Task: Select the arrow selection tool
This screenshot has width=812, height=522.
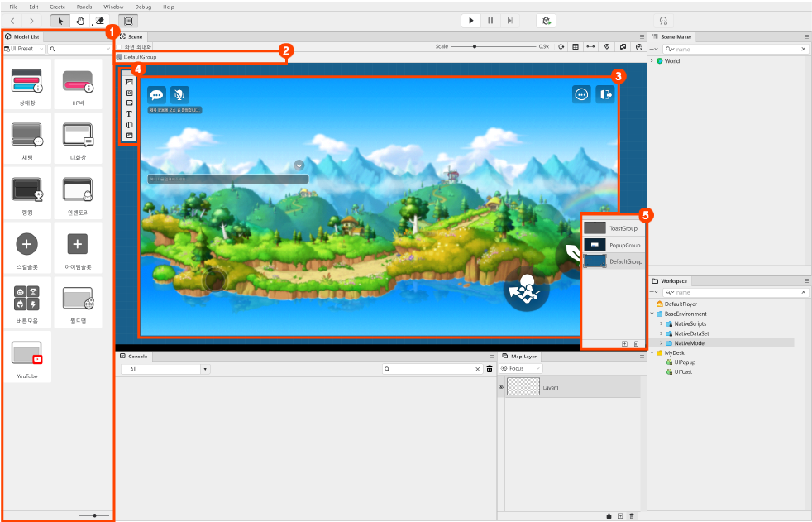Action: 60,21
